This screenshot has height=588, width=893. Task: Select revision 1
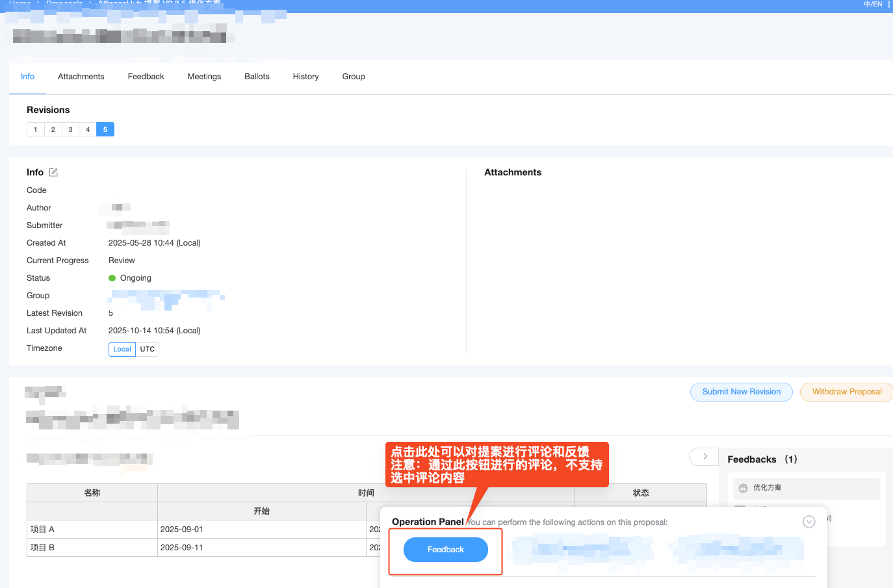click(36, 129)
